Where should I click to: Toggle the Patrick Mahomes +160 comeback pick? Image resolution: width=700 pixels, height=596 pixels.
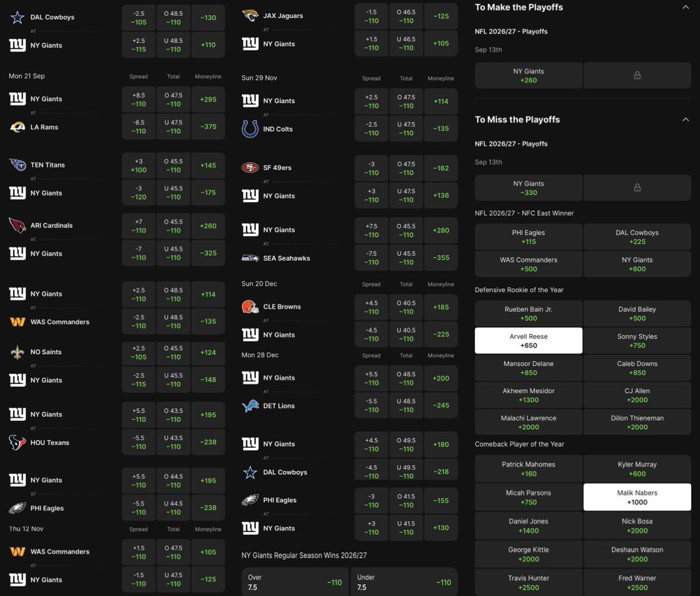coord(528,469)
